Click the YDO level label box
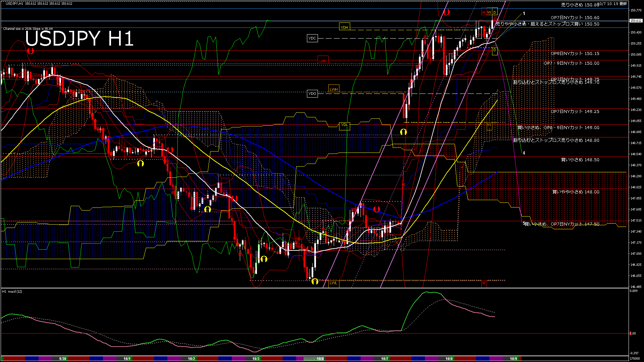Viewport: 644px width, 362px height. [312, 94]
